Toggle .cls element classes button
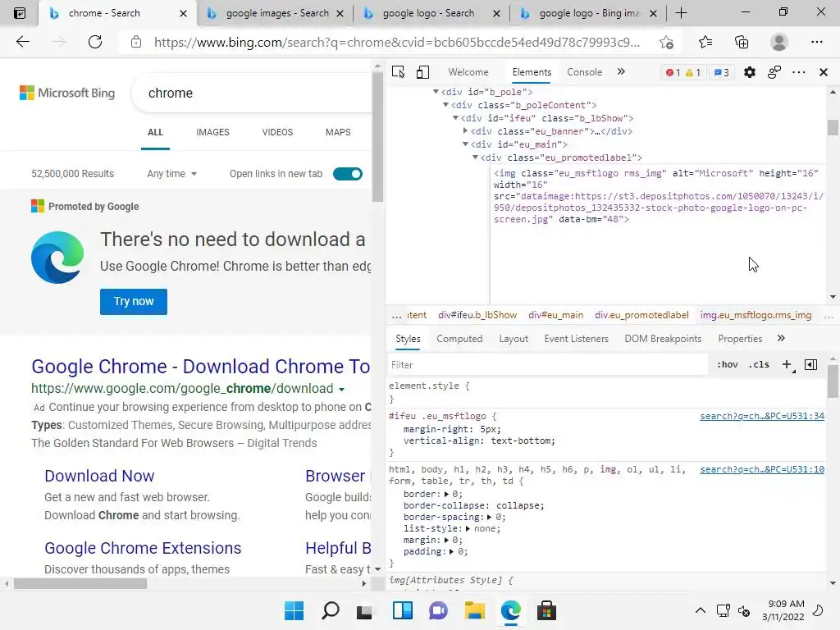Screen dimensions: 840x630 point(759,364)
